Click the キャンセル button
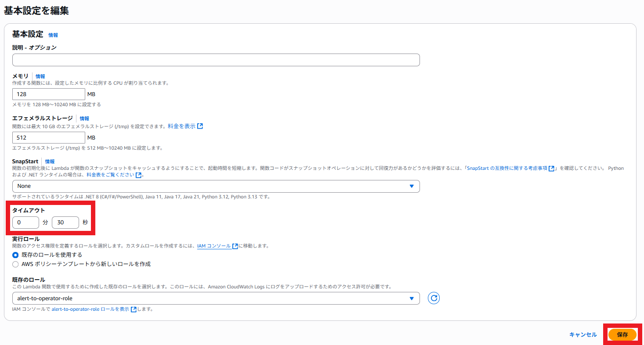Viewport: 644px width, 345px height. pos(583,334)
